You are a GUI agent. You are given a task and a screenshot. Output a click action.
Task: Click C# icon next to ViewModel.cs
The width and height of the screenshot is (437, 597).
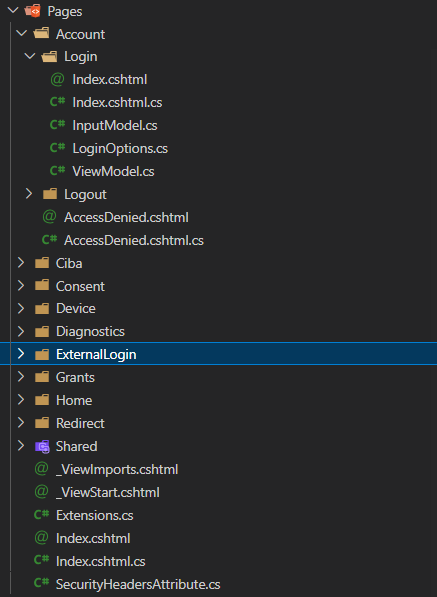[57, 171]
